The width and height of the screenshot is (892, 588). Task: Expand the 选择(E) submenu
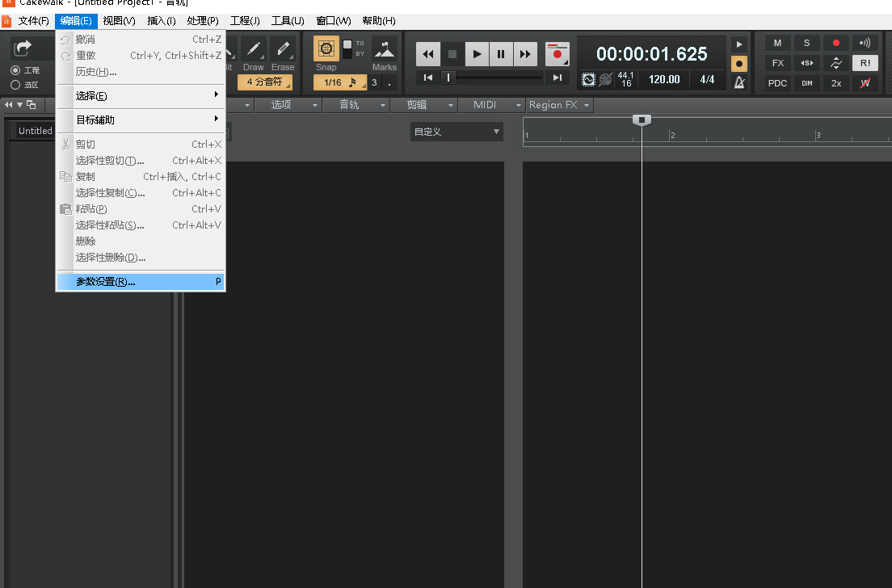[141, 95]
